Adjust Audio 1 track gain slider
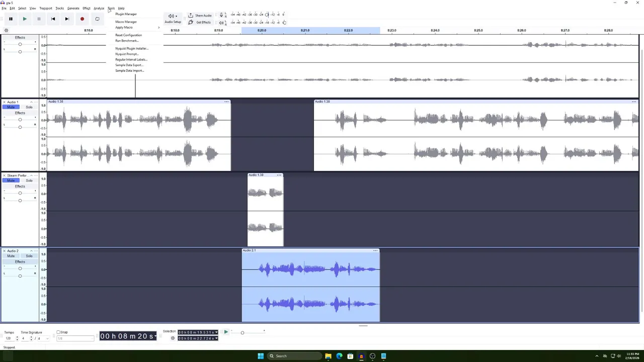This screenshot has height=362, width=644. tap(20, 120)
